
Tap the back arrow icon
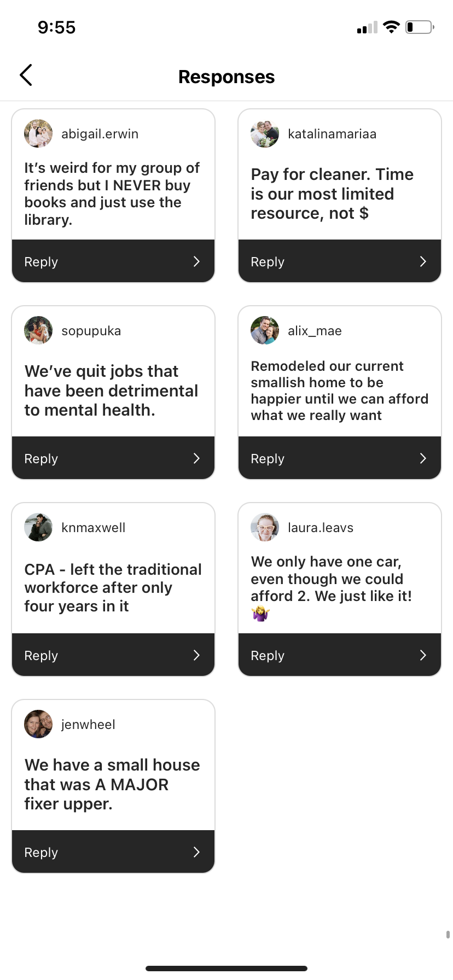[x=26, y=75]
